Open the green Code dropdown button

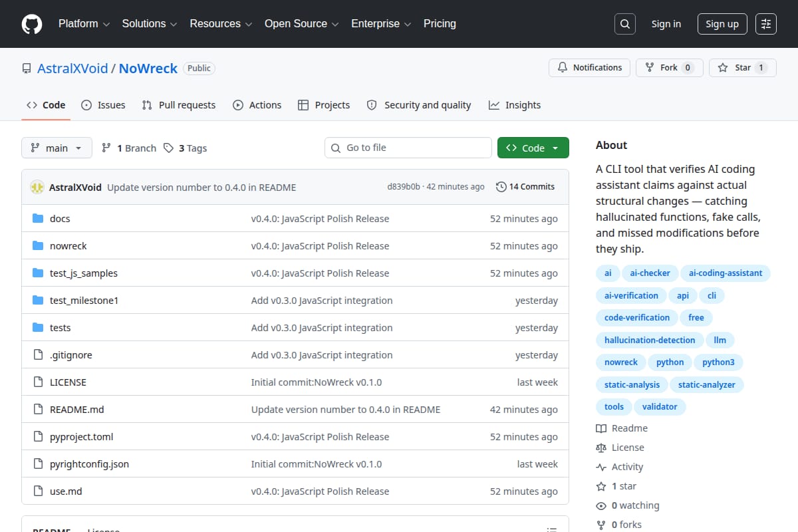click(533, 148)
